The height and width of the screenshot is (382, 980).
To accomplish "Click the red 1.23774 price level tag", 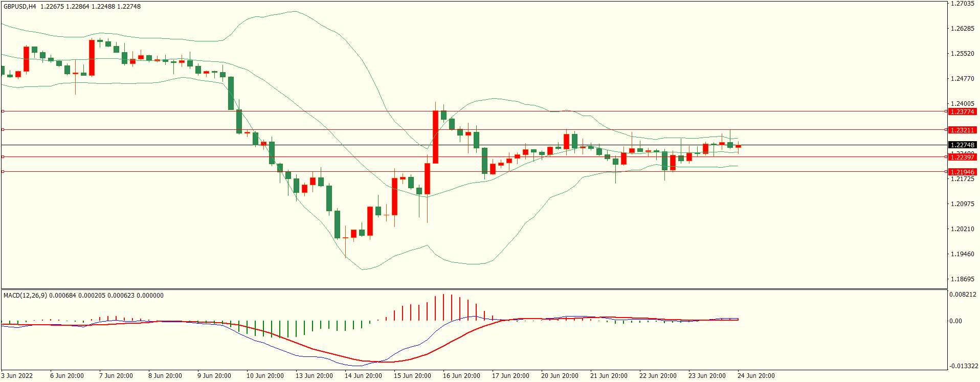I will (962, 111).
